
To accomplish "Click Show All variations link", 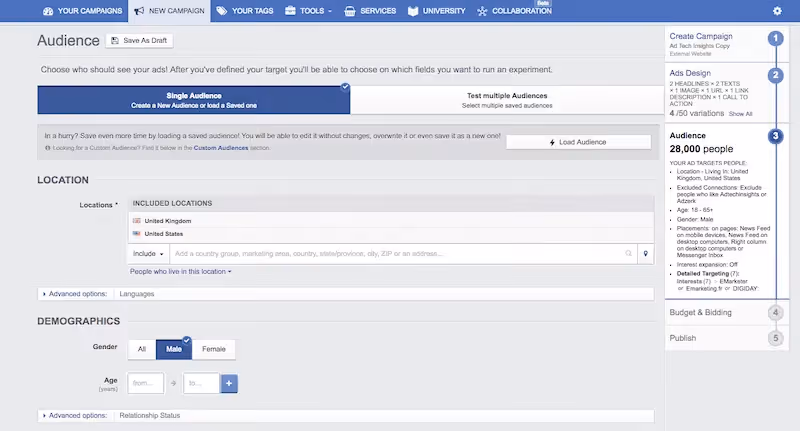I will point(740,114).
